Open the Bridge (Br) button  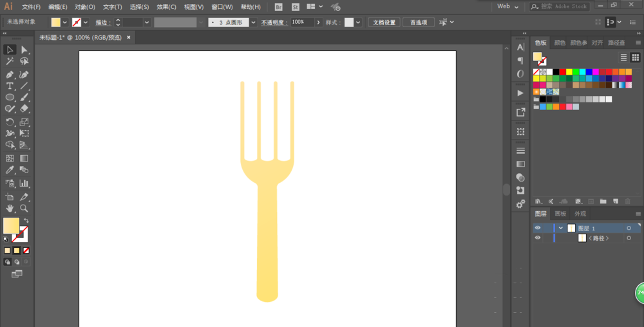coord(278,7)
